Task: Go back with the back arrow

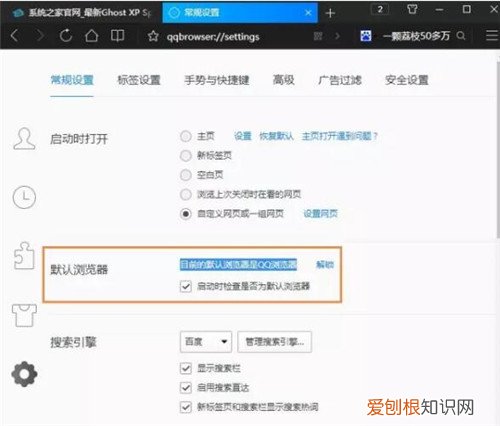Action: [14, 35]
